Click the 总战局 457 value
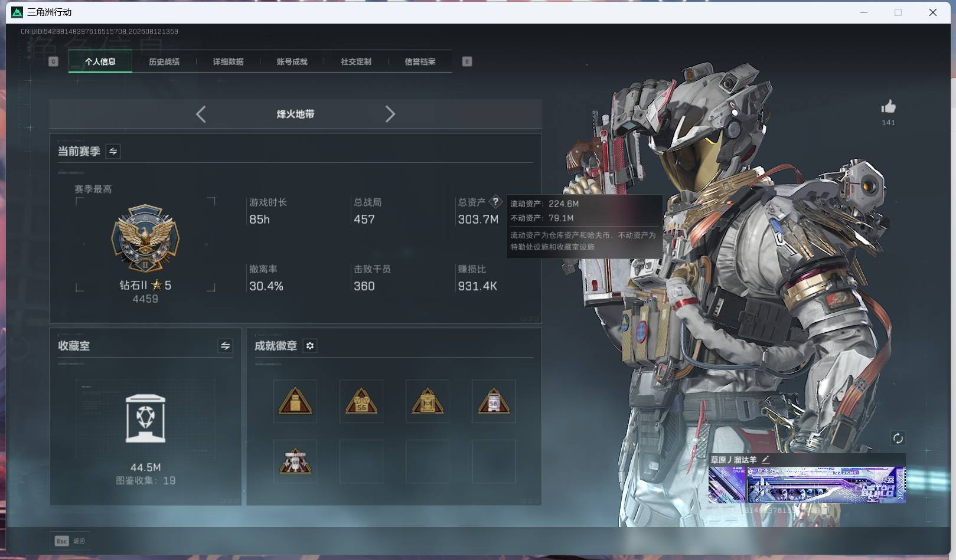 pyautogui.click(x=364, y=220)
